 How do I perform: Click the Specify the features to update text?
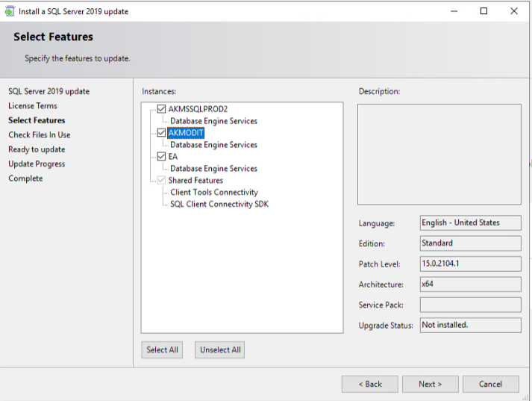78,58
